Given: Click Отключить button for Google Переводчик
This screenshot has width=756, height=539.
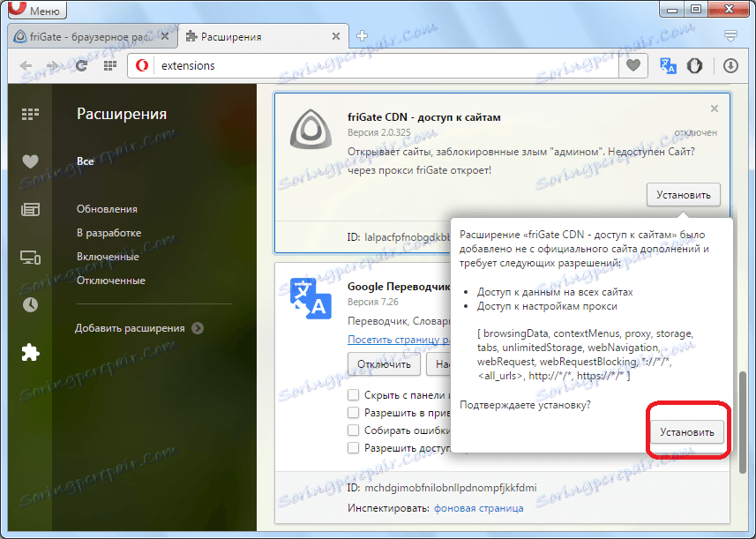Looking at the screenshot, I should [x=384, y=364].
